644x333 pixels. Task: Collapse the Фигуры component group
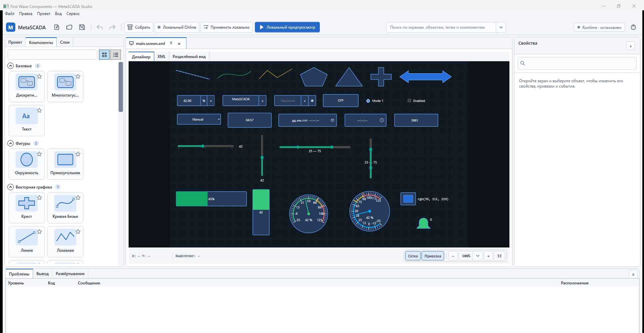point(11,144)
